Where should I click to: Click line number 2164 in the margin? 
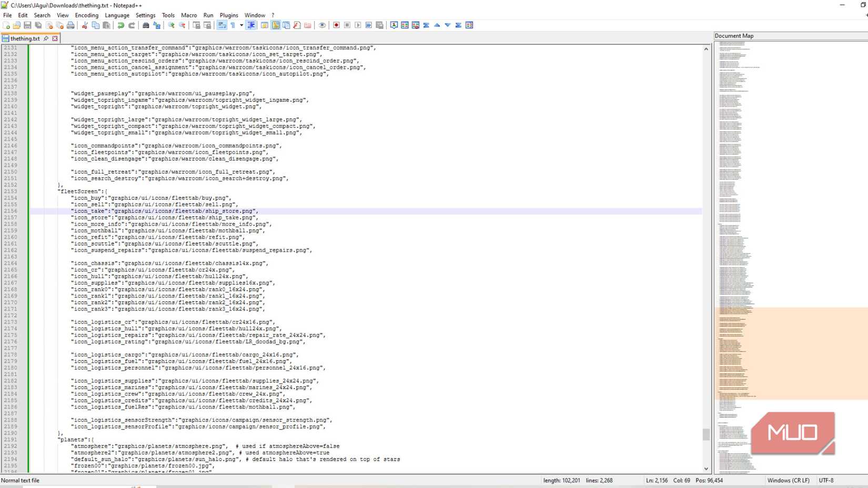tap(11, 263)
